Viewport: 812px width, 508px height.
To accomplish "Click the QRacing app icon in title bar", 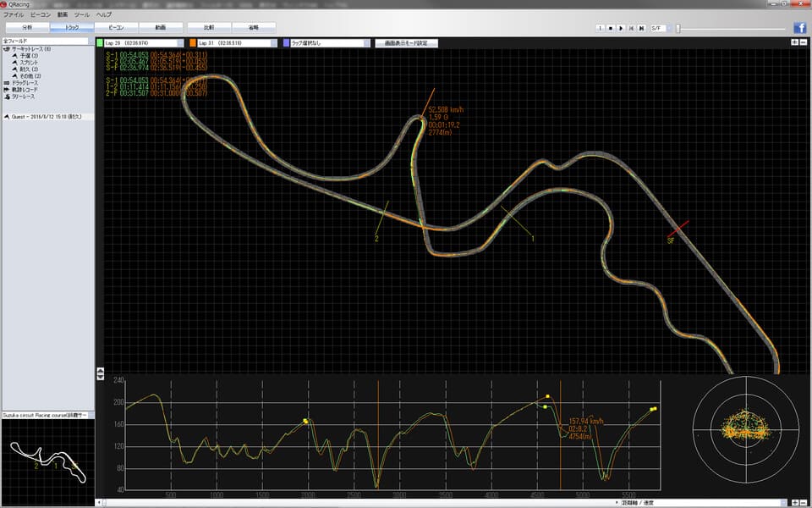I will point(5,4).
